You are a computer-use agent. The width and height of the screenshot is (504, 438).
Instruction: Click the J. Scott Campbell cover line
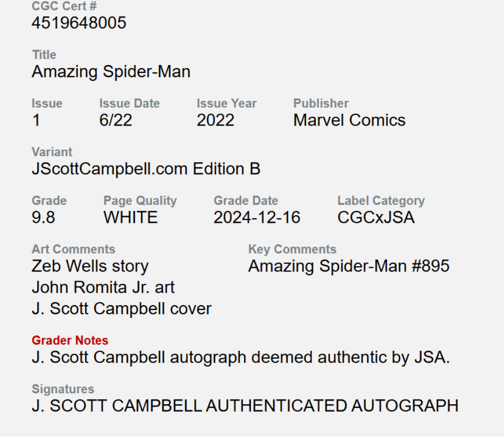(x=121, y=309)
